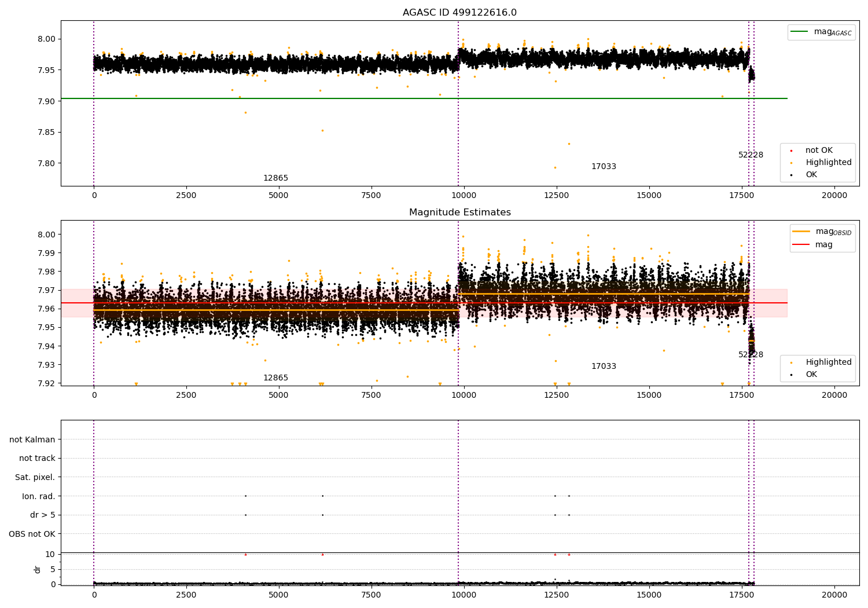Click x-tick "20000" under the top plot

coord(834,195)
